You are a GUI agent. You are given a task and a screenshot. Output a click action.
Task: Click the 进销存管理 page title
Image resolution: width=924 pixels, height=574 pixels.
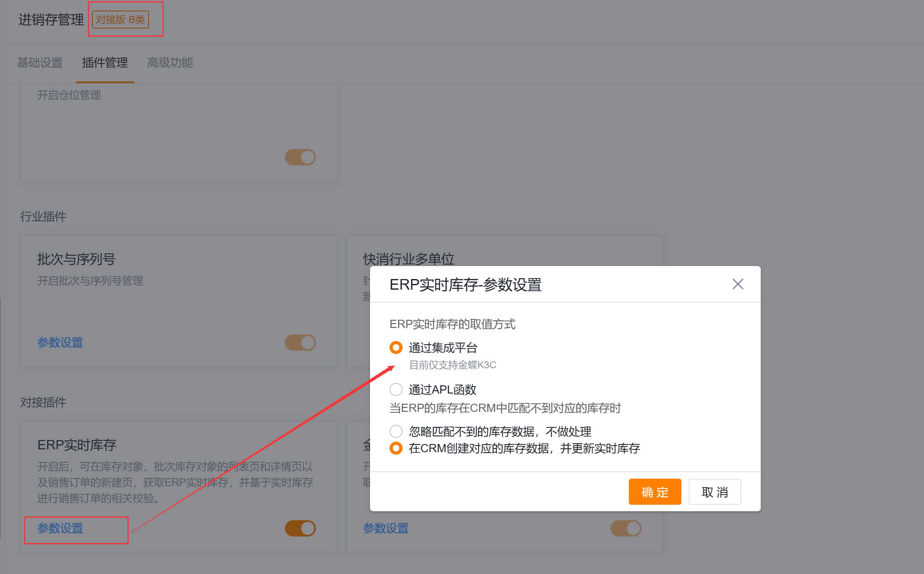tap(50, 19)
